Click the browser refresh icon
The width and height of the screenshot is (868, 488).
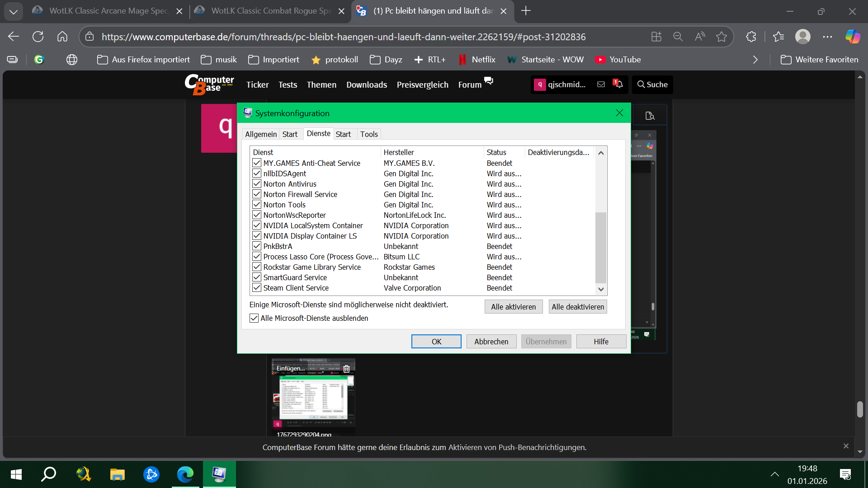pyautogui.click(x=38, y=37)
